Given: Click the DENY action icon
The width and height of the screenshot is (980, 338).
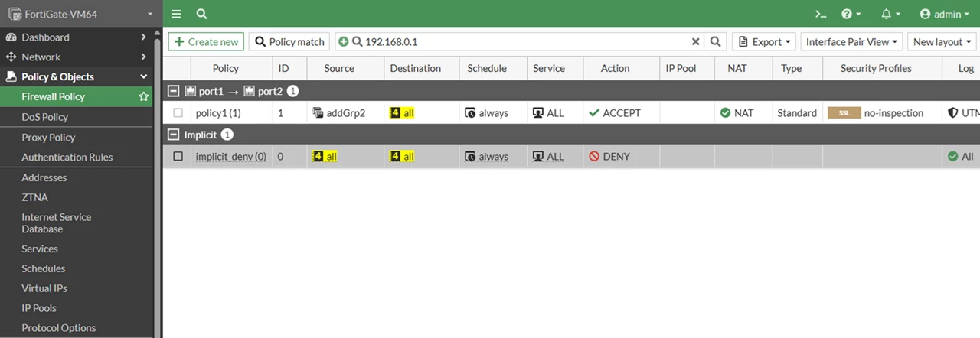Looking at the screenshot, I should tap(594, 156).
